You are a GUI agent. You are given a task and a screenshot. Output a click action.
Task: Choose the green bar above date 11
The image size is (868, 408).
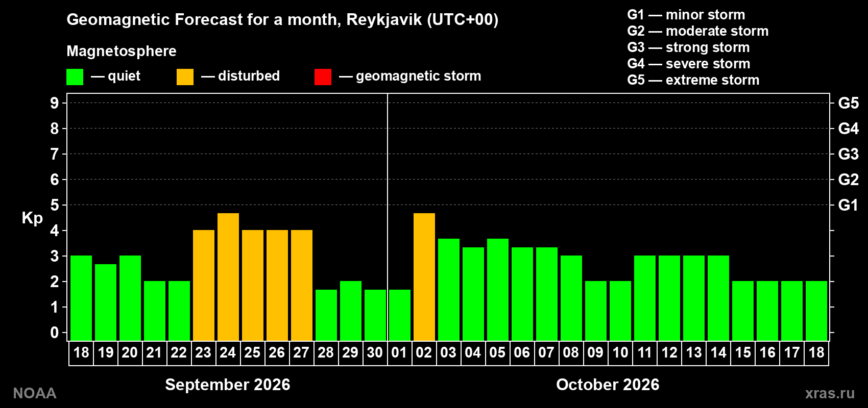coord(645,298)
